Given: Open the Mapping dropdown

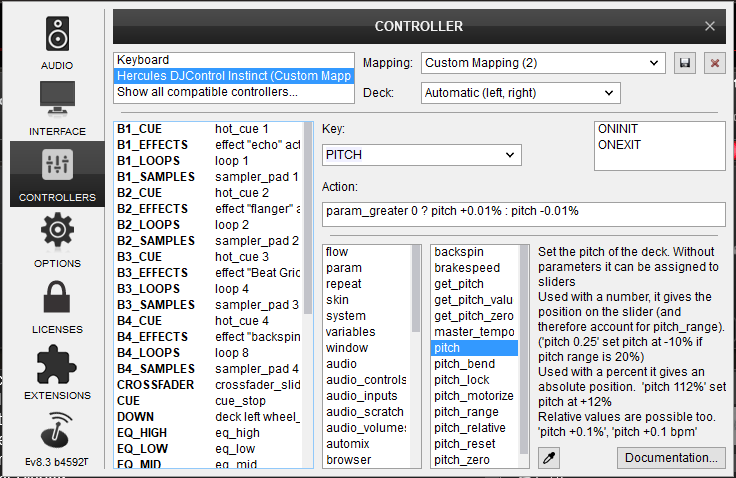Looking at the screenshot, I should click(543, 63).
